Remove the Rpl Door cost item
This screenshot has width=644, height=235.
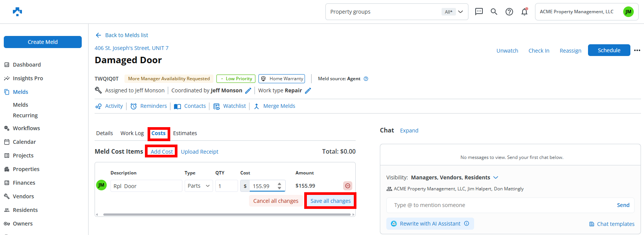347,186
